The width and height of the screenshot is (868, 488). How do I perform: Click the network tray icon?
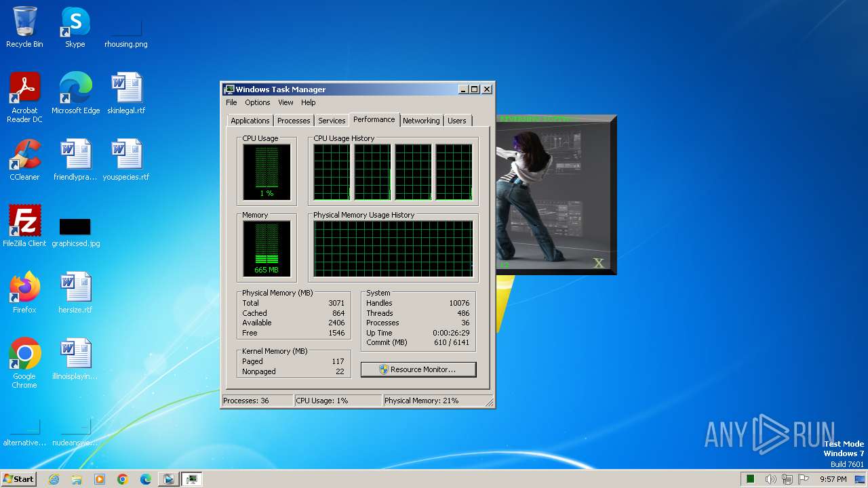[787, 479]
